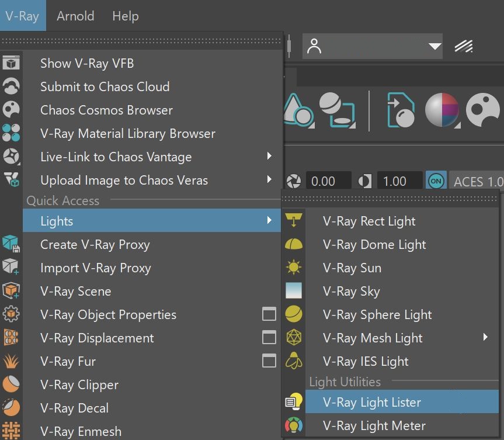The width and height of the screenshot is (504, 440).
Task: Click the striped lines icon beside user dropdown
Action: (x=464, y=46)
